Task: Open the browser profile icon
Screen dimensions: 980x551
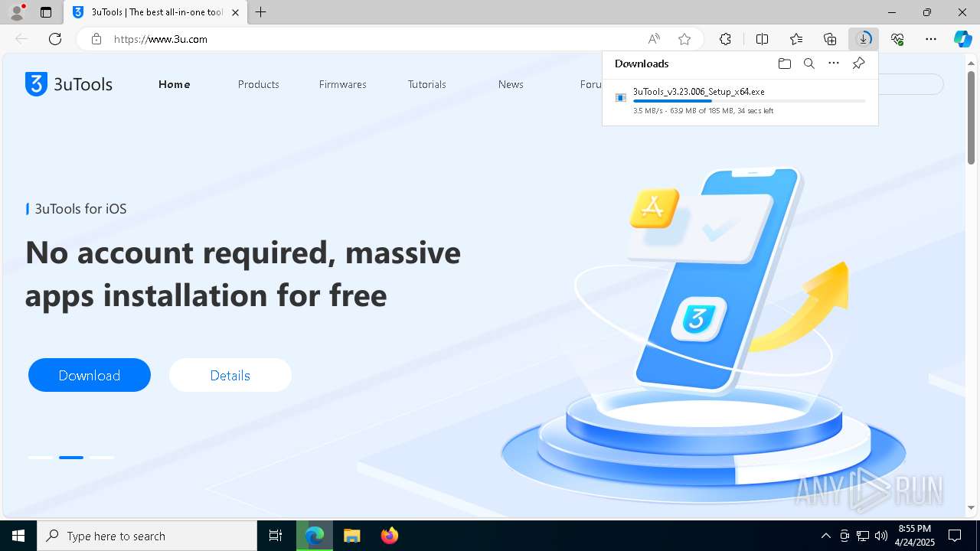Action: [x=16, y=12]
